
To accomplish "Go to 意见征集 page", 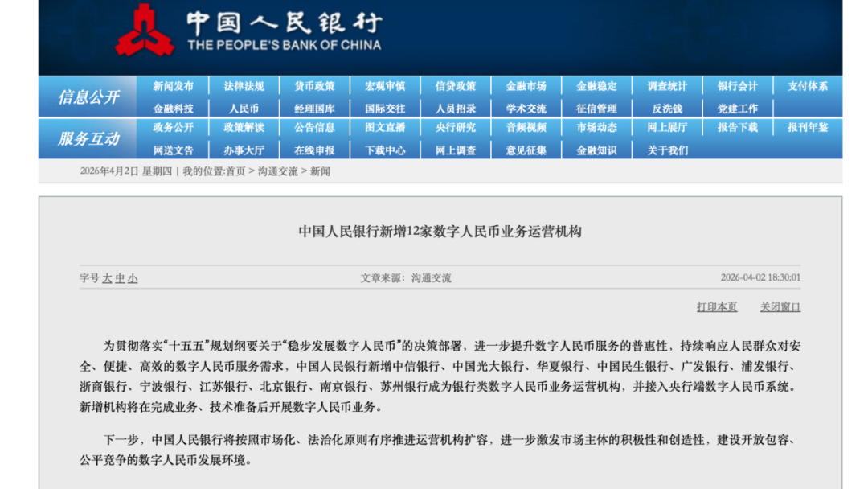I will (x=526, y=150).
